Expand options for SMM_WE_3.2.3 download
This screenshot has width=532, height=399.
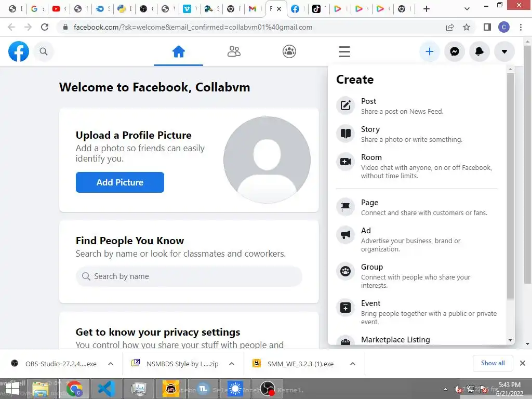coord(353,364)
